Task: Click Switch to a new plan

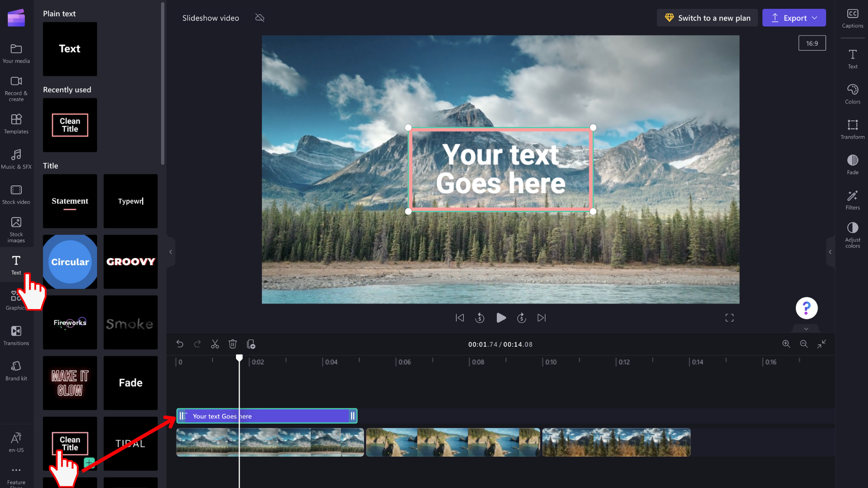Action: coord(707,18)
